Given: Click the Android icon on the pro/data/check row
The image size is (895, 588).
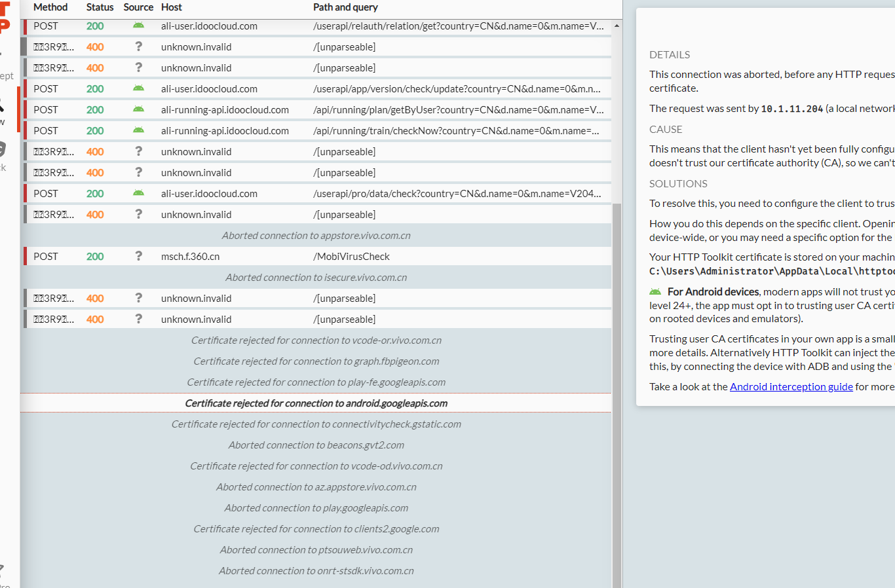Looking at the screenshot, I should pyautogui.click(x=138, y=193).
